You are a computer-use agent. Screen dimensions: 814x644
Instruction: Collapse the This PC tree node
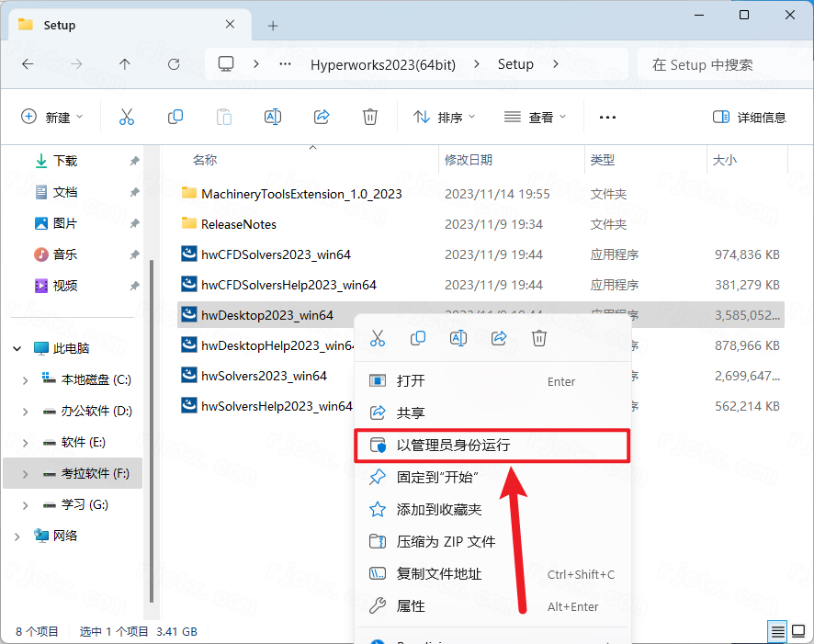[17, 348]
